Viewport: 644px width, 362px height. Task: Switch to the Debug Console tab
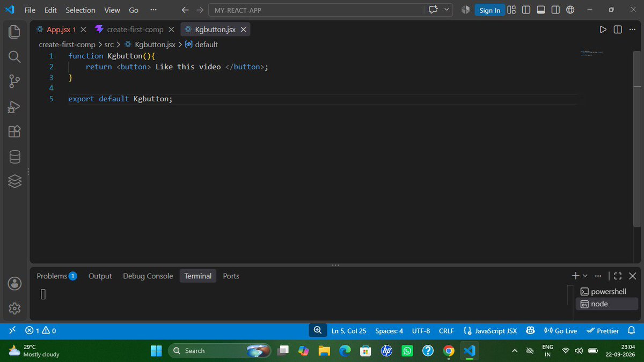[148, 276]
